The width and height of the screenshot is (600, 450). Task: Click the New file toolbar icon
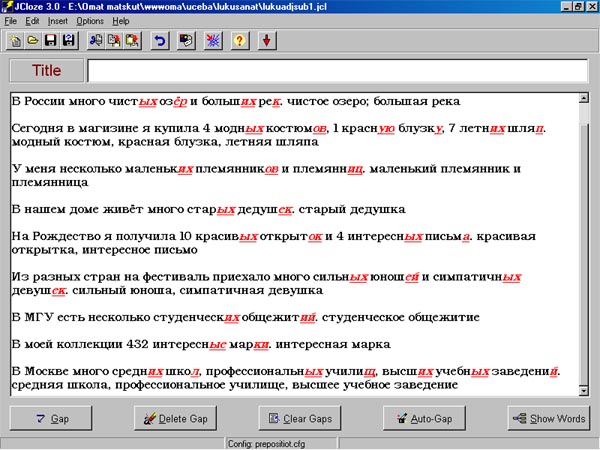[17, 41]
